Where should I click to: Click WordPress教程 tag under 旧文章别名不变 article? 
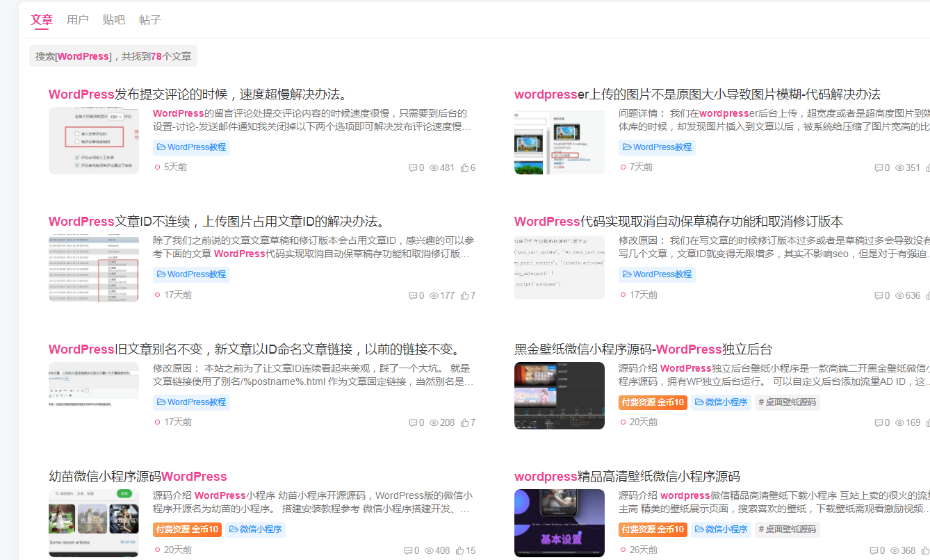191,402
